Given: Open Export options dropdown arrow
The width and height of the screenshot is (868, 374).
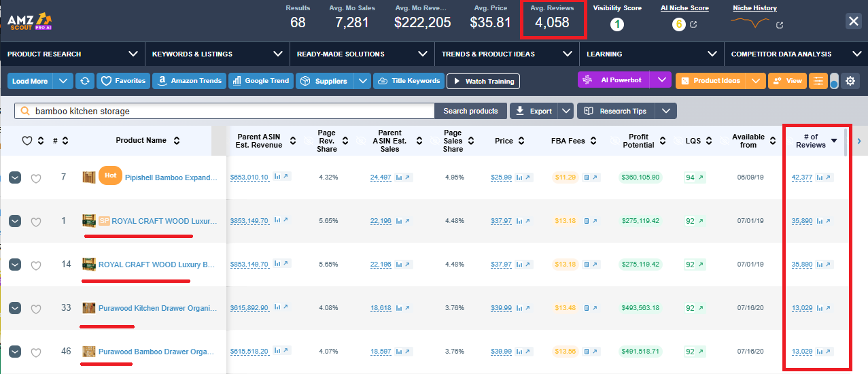Looking at the screenshot, I should 566,111.
